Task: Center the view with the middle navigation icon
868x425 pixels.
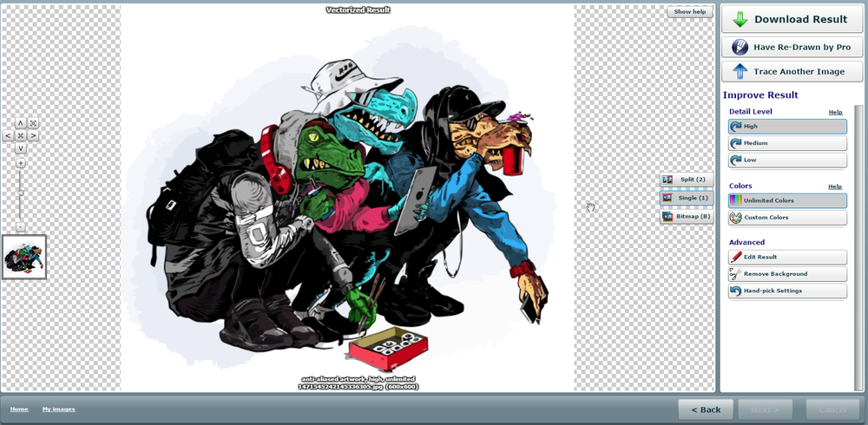Action: 20,135
